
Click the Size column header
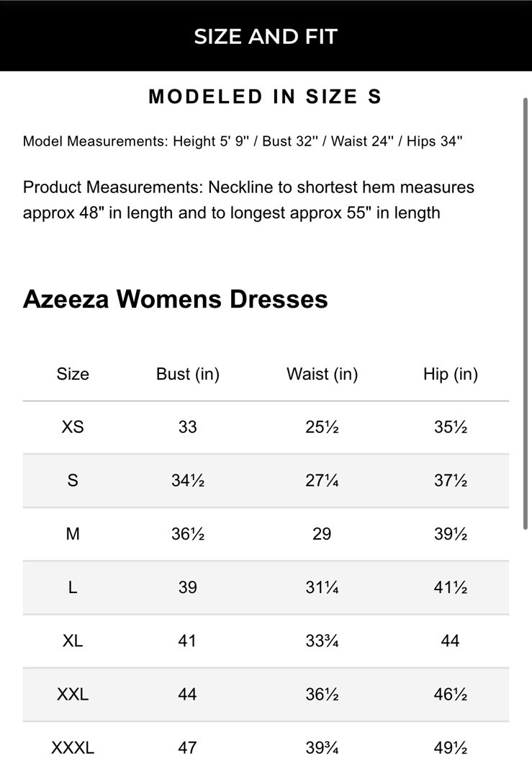pyautogui.click(x=73, y=374)
